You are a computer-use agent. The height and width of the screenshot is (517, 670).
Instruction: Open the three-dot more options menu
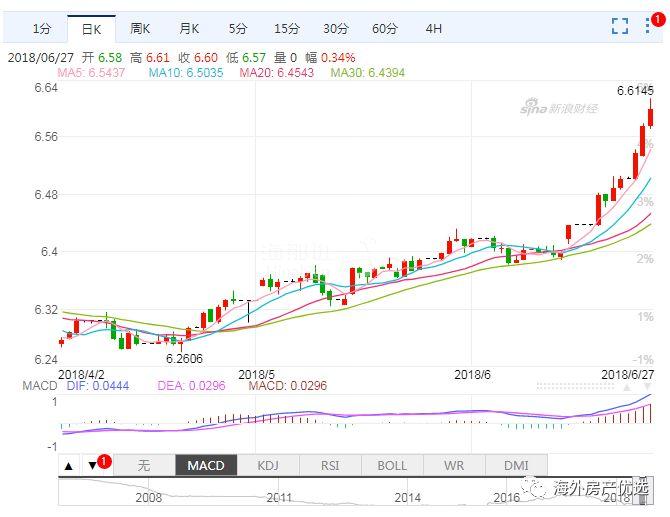(649, 27)
